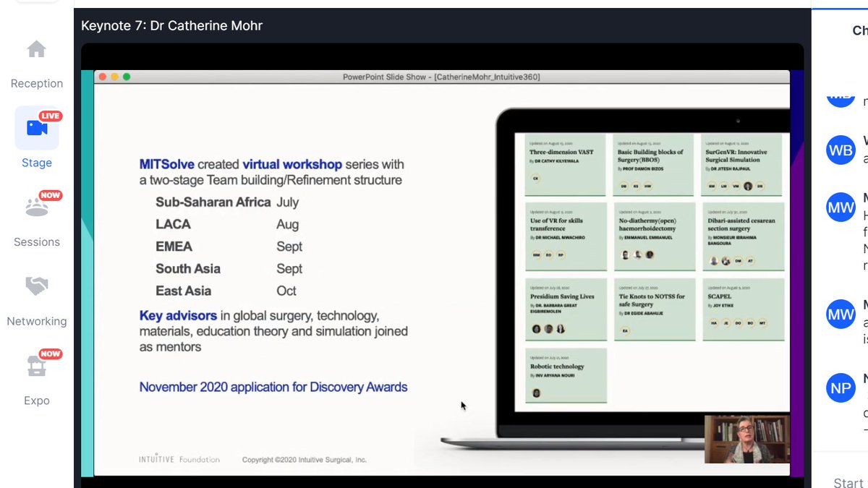868x488 pixels.
Task: Click the green fullscreen dot in PowerPoint window
Action: point(127,77)
